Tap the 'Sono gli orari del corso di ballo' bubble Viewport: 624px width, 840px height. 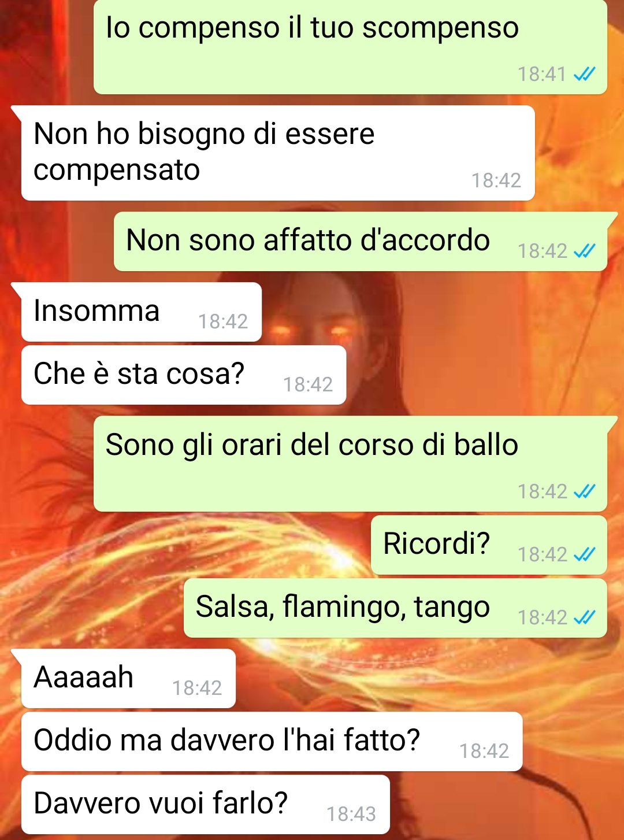(x=350, y=464)
